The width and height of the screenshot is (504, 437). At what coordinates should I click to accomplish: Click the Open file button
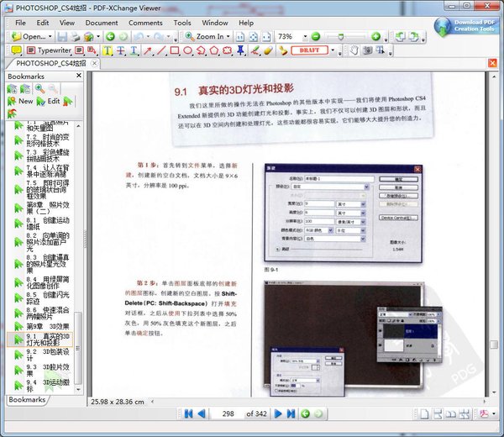(x=29, y=37)
